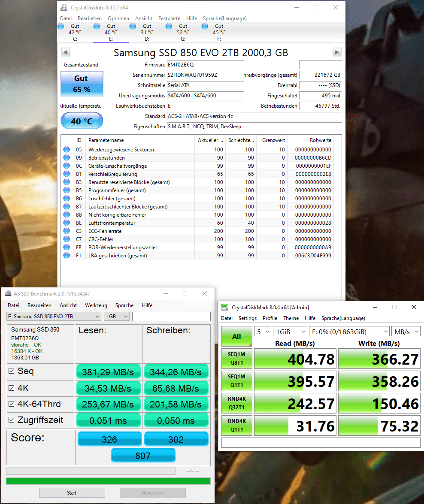Click status dot for CRC-Fehler row
The width and height of the screenshot is (424, 504).
(x=67, y=239)
